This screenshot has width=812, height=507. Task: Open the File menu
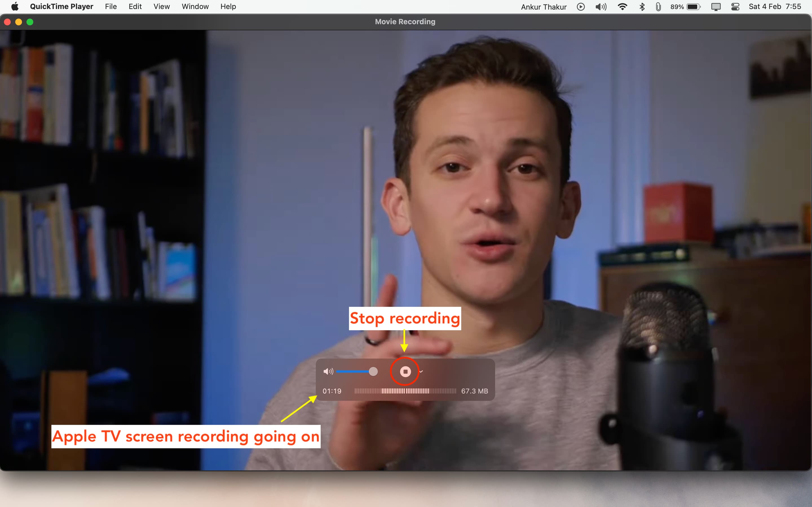coord(111,7)
